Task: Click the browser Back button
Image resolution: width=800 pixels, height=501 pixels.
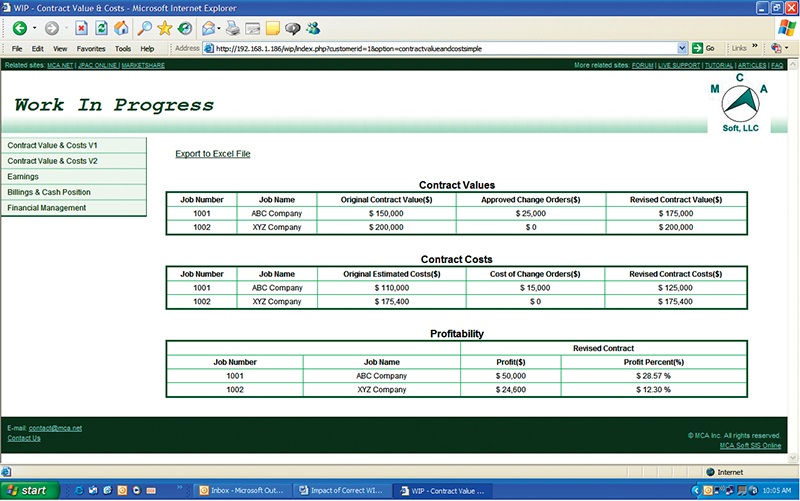Action: pos(19,28)
